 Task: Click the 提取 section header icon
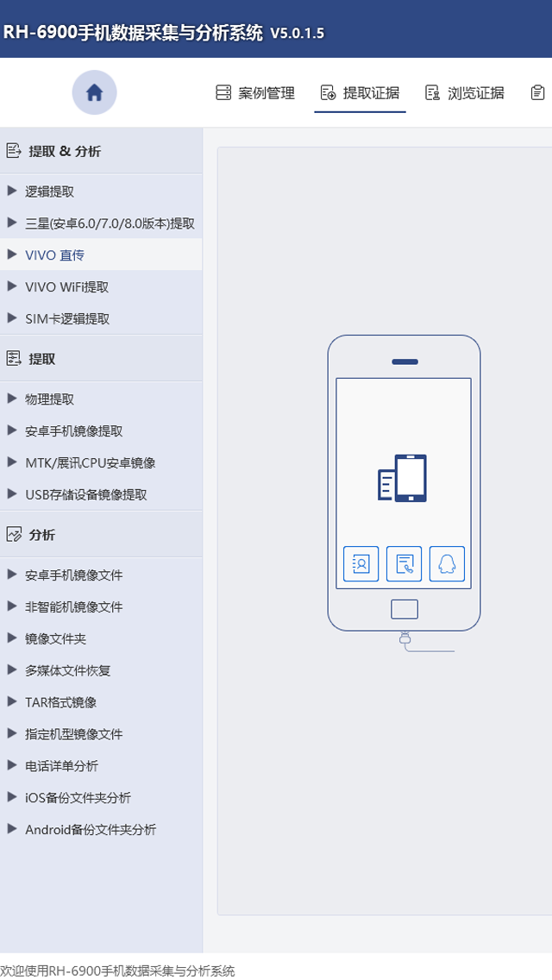coord(13,359)
